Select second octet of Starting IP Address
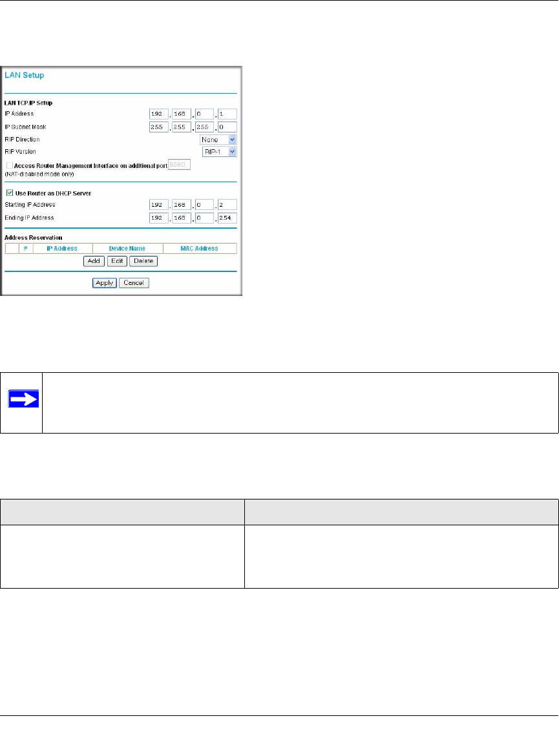 click(x=182, y=205)
